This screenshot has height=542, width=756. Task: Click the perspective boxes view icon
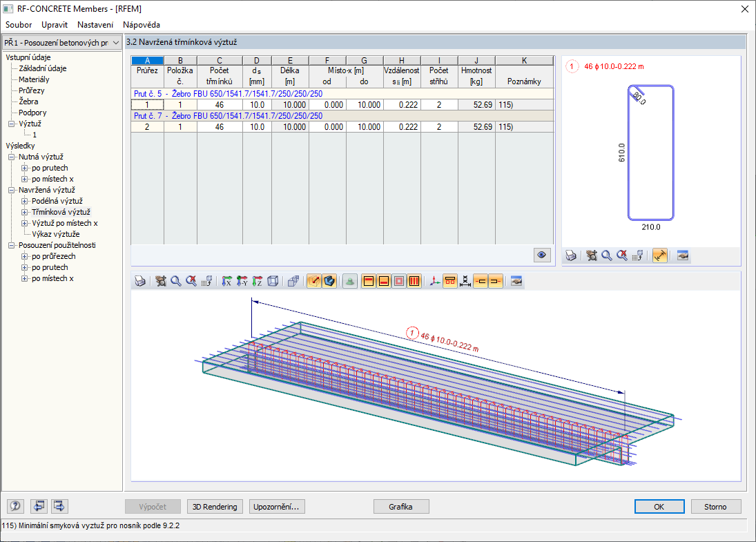click(293, 281)
